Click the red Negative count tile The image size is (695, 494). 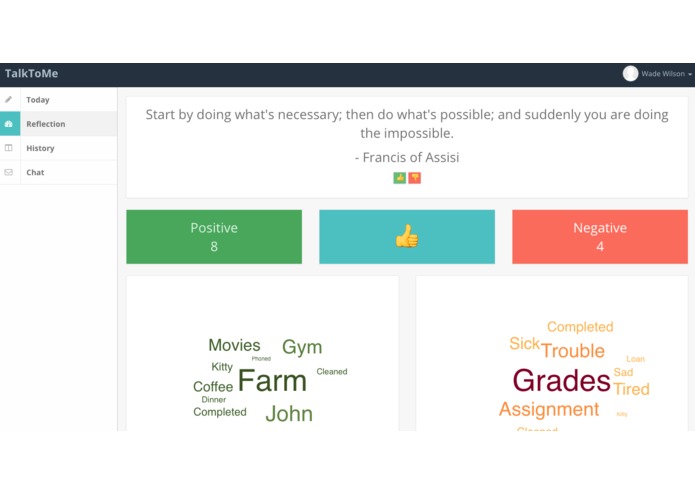(x=600, y=237)
